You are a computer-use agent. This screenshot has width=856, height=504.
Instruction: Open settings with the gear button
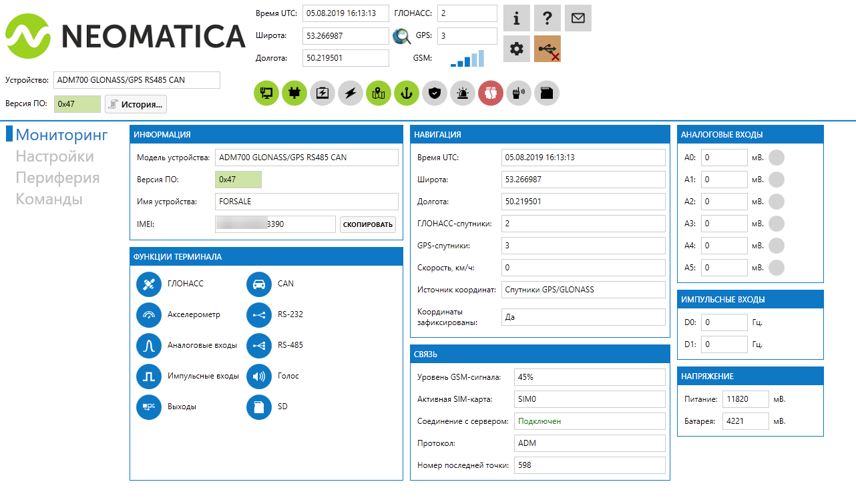[516, 49]
